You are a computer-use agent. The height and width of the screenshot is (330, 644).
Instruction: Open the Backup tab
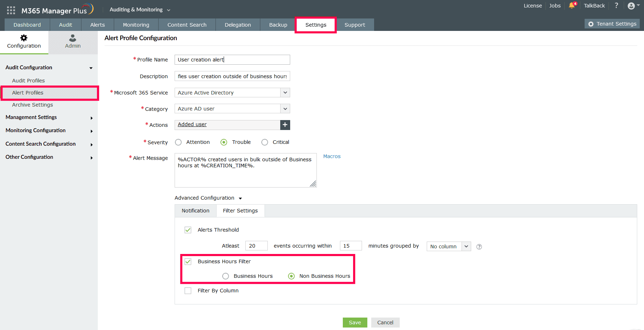pos(278,25)
